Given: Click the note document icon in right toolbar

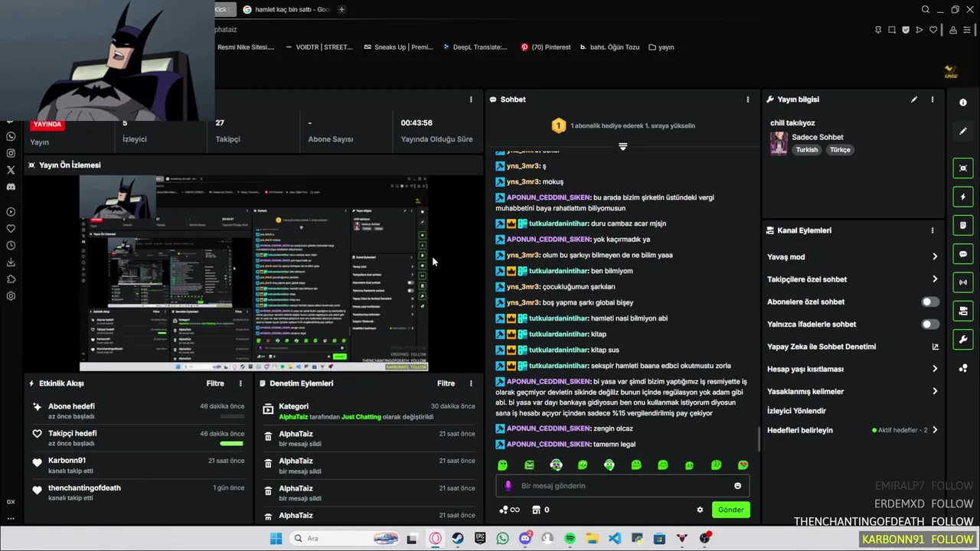Looking at the screenshot, I should pyautogui.click(x=963, y=225).
